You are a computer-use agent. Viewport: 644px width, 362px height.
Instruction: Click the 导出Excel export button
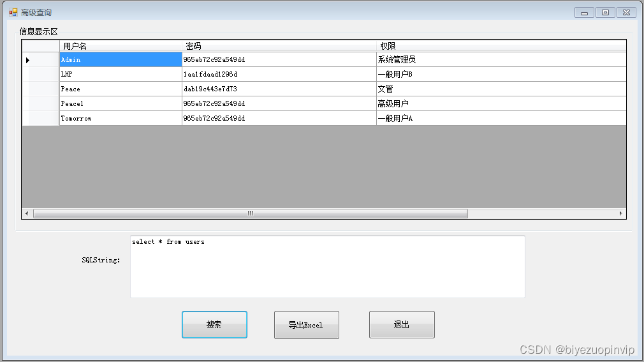(x=307, y=324)
